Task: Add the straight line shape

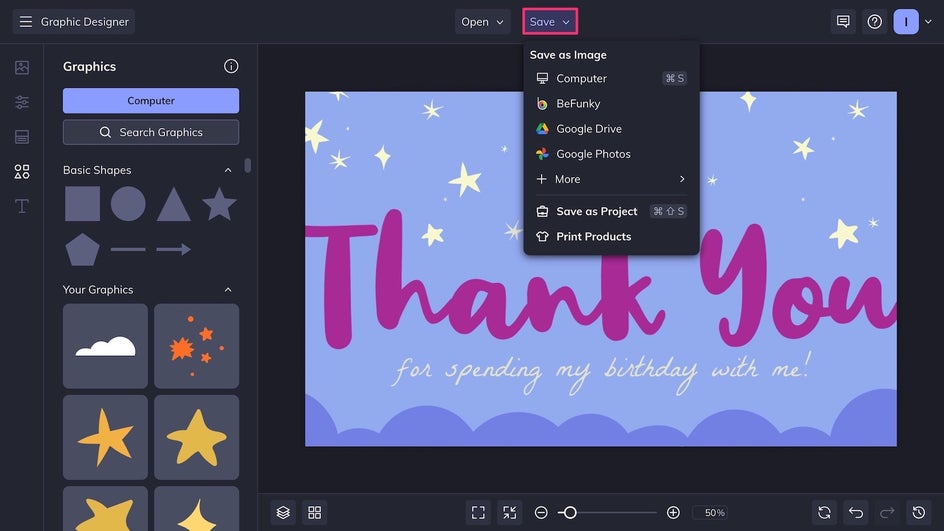Action: [x=128, y=249]
